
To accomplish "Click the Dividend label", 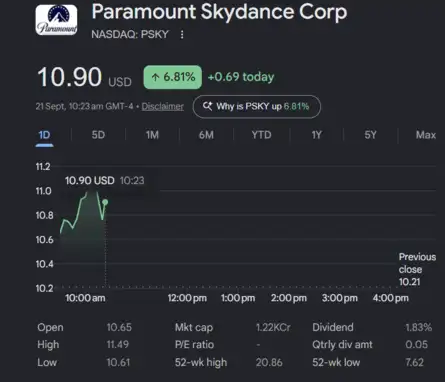I will click(333, 327).
